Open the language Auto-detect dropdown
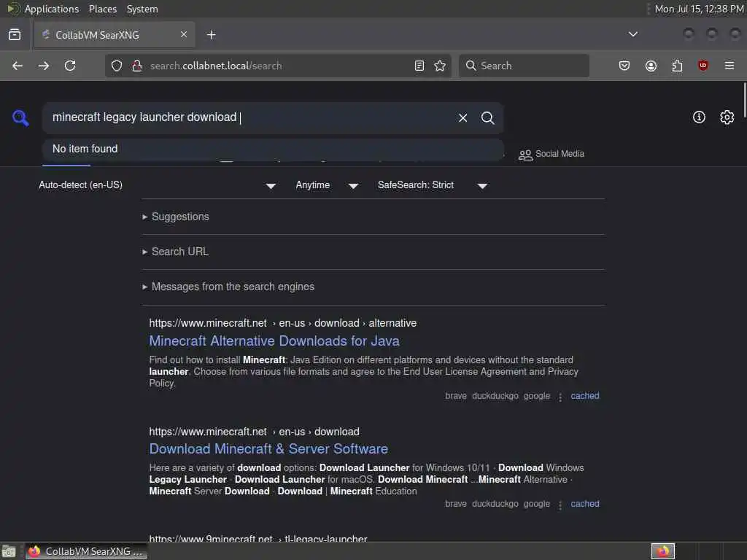 (158, 185)
